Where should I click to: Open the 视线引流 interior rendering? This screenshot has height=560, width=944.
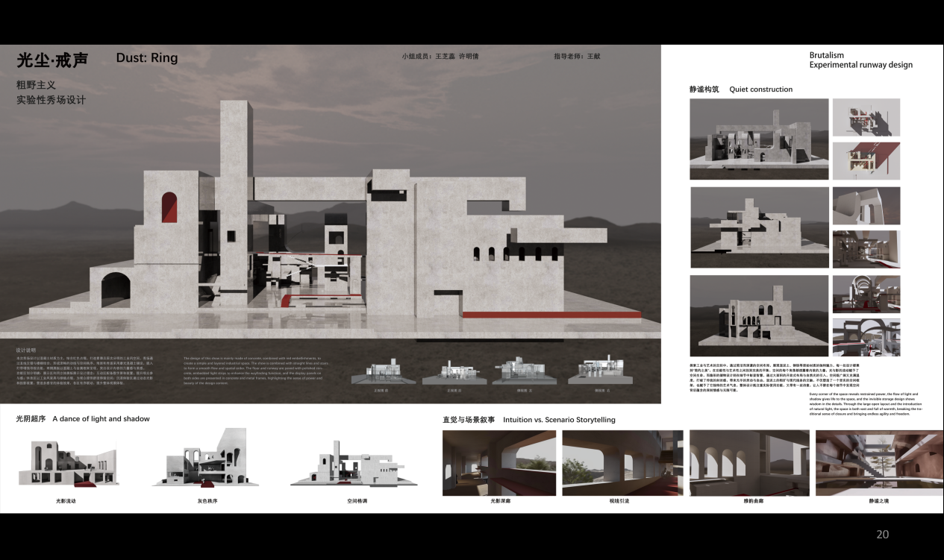pyautogui.click(x=622, y=462)
